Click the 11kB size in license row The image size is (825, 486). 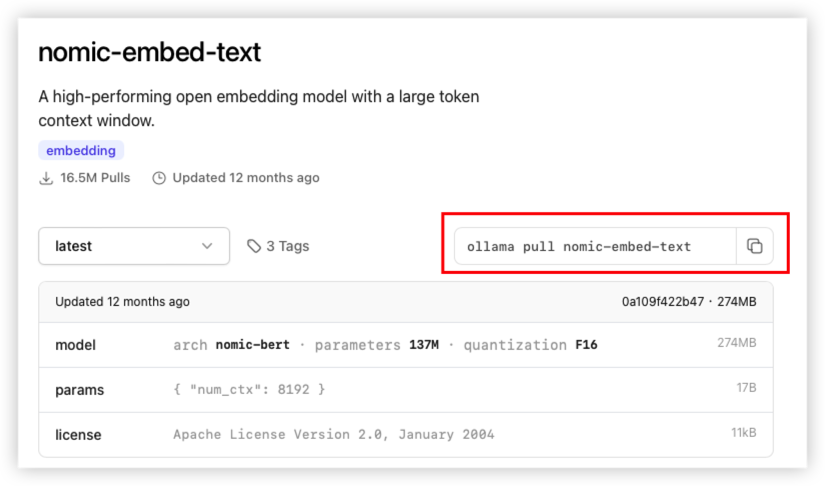[x=741, y=434]
